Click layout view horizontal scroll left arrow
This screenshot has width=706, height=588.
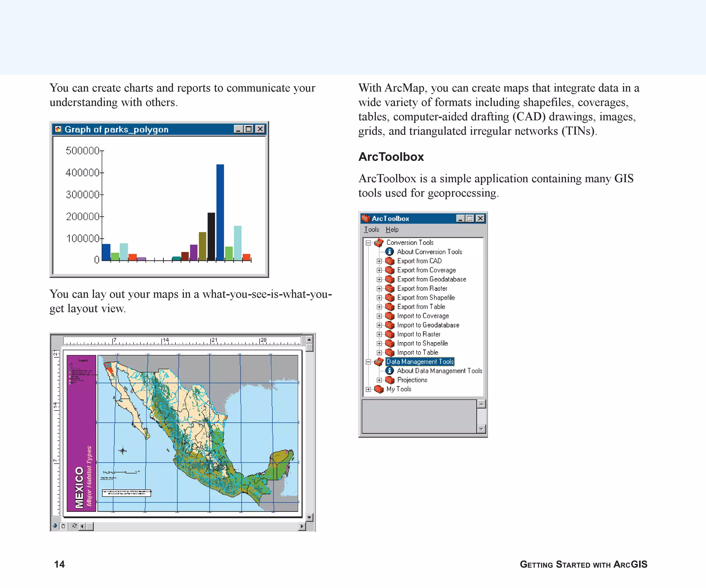coord(82,526)
